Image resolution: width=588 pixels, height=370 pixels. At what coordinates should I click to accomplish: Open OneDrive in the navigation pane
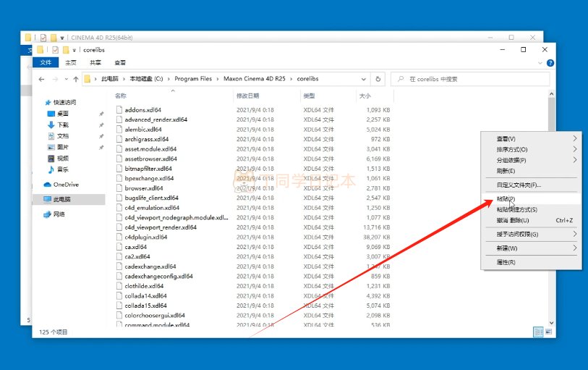65,185
